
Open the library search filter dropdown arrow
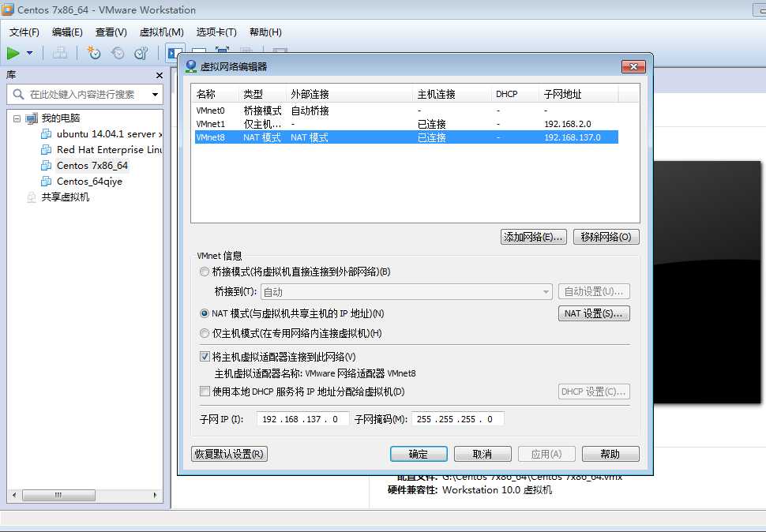click(x=155, y=94)
